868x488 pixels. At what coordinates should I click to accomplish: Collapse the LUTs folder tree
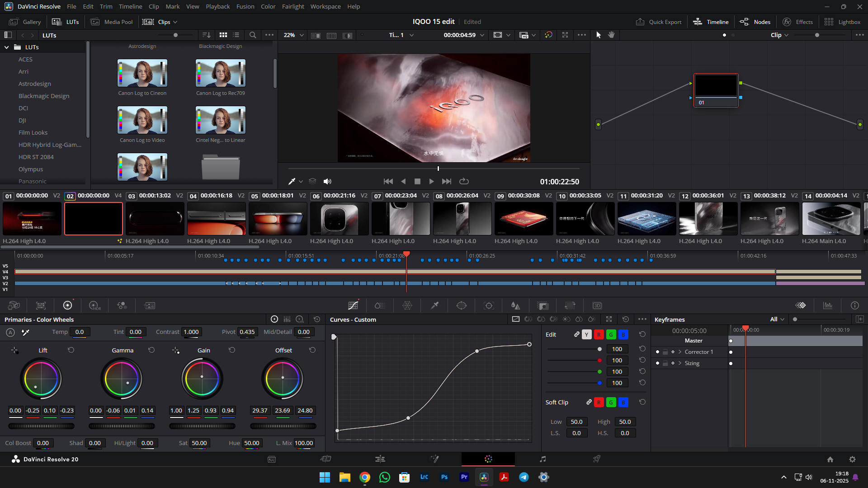coord(7,47)
